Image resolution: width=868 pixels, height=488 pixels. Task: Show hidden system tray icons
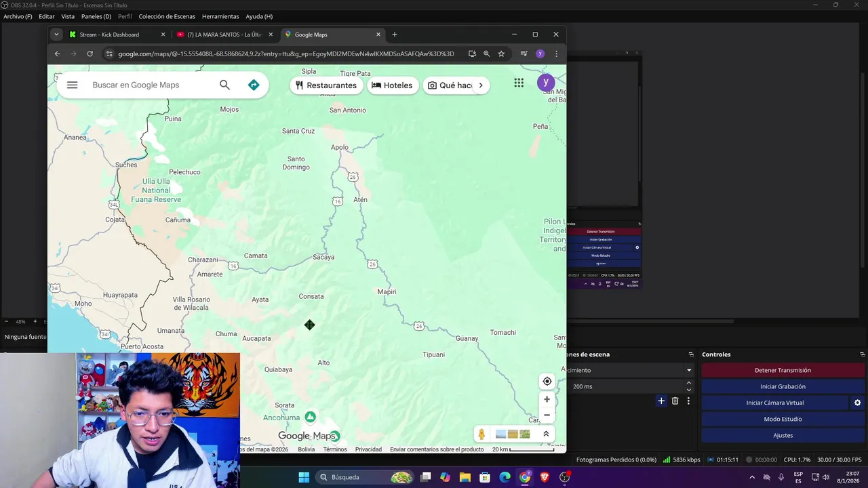point(751,477)
